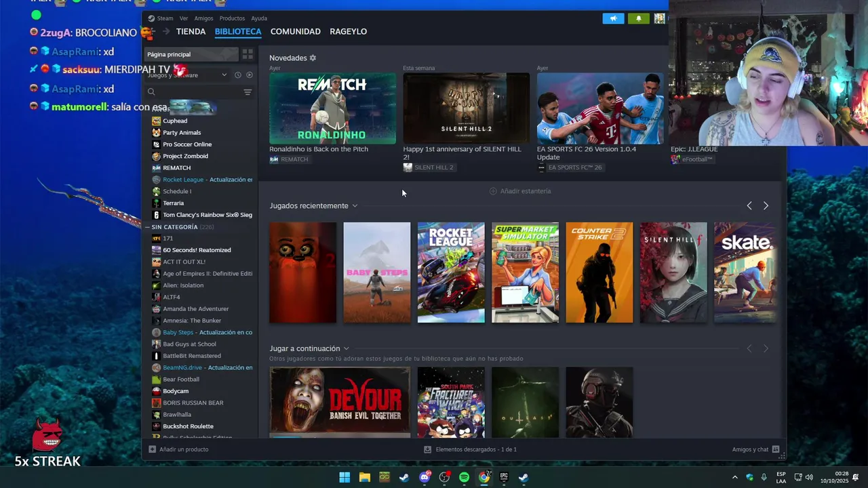Open Steam notifications bell

point(638,18)
